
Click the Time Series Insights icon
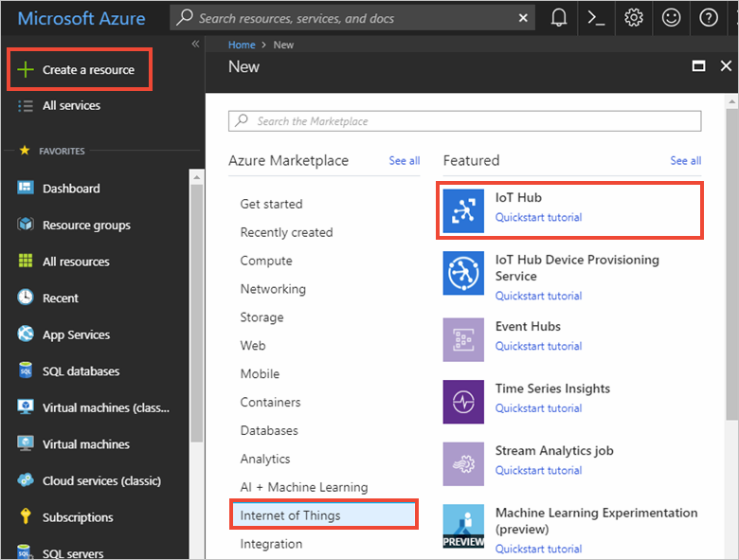click(x=463, y=402)
